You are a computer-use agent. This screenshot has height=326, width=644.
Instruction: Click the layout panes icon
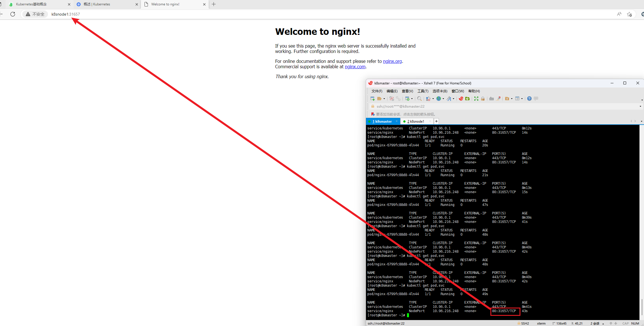point(517,99)
